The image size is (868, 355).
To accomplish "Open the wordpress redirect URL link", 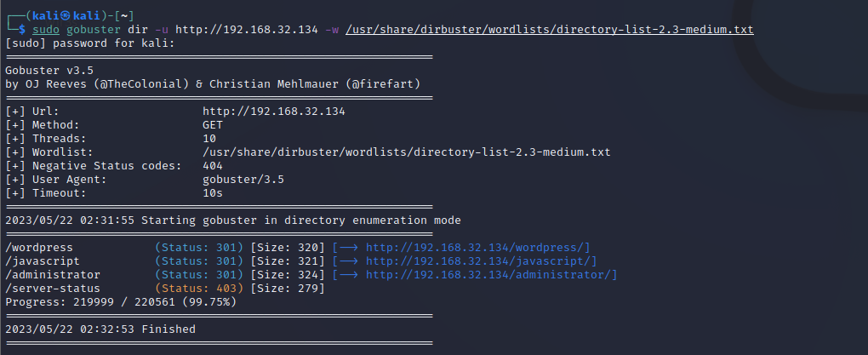I will (478, 247).
